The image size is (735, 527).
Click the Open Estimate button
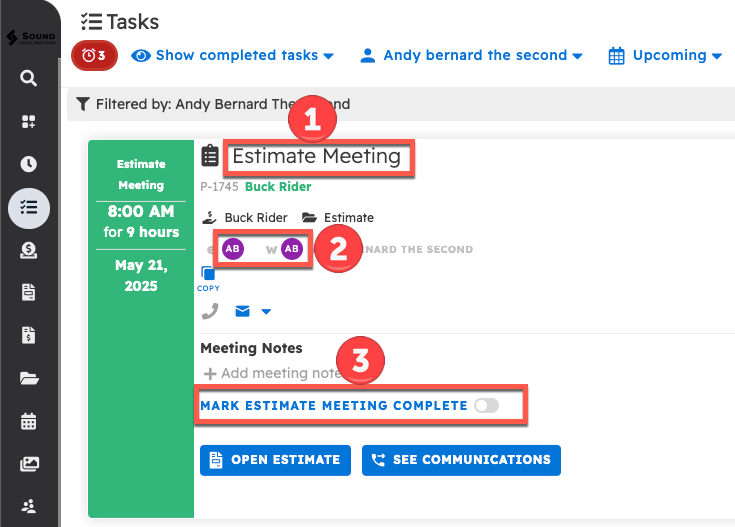275,460
